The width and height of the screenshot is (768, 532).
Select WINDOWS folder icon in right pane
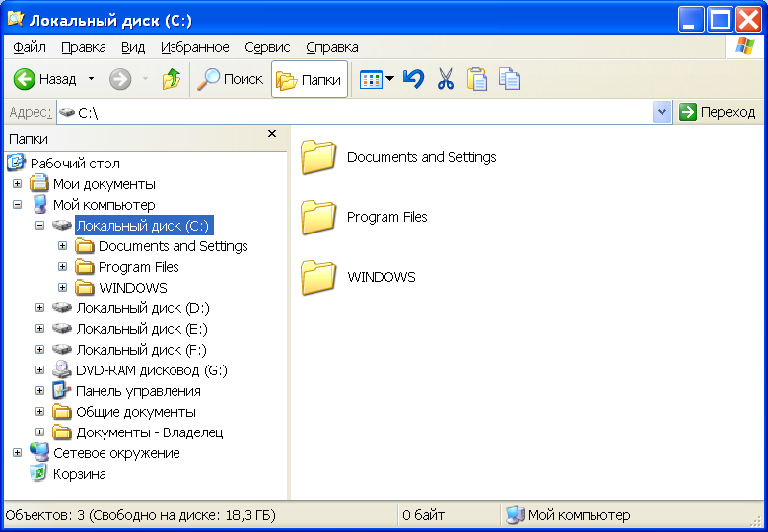click(x=318, y=277)
